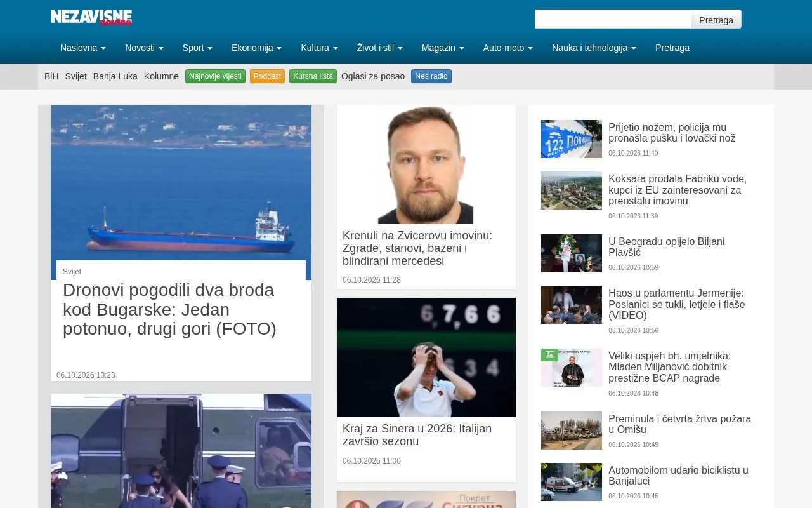Viewport: 812px width, 508px height.
Task: Expand the Magazin menu
Action: [x=443, y=48]
